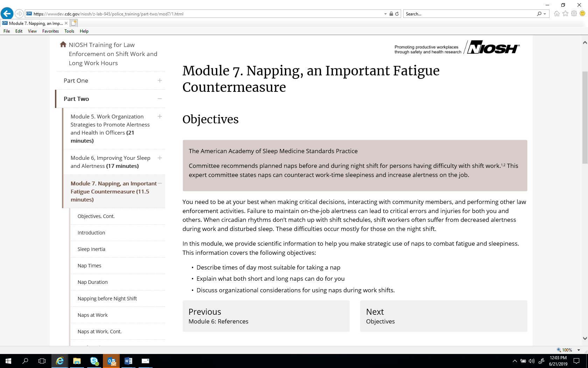Expand Module 5 Work Organization submenu
The width and height of the screenshot is (588, 368).
pyautogui.click(x=160, y=117)
